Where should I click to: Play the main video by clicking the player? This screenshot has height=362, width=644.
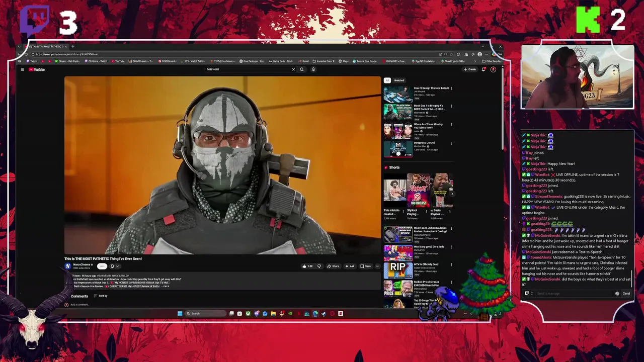[x=222, y=165]
